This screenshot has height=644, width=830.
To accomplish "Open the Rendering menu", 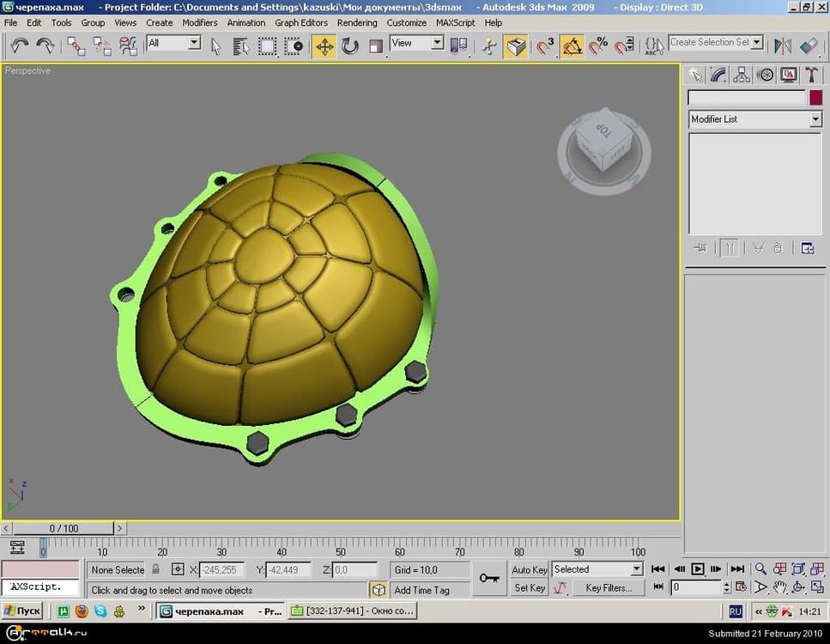I will 357,22.
